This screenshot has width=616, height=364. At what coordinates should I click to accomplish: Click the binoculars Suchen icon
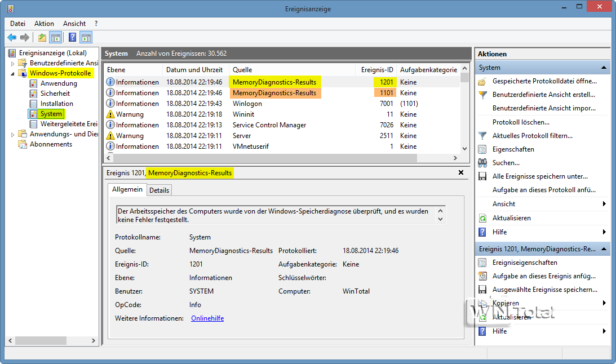482,163
